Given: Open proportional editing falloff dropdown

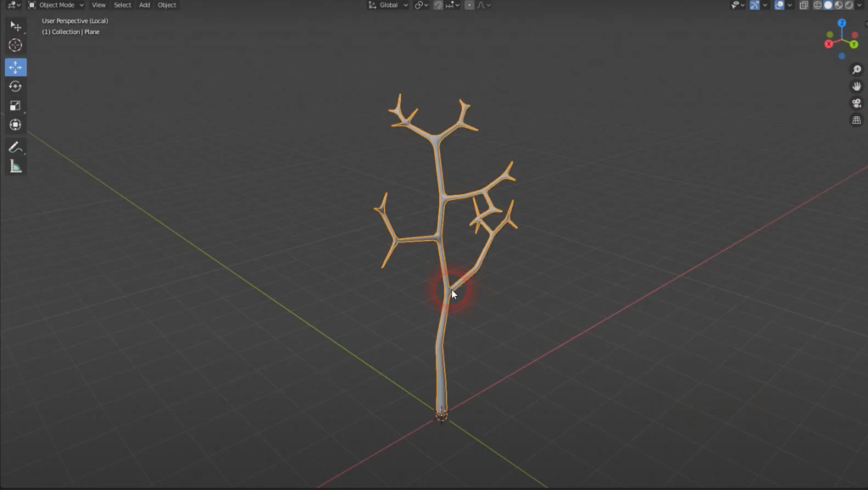Looking at the screenshot, I should click(484, 5).
